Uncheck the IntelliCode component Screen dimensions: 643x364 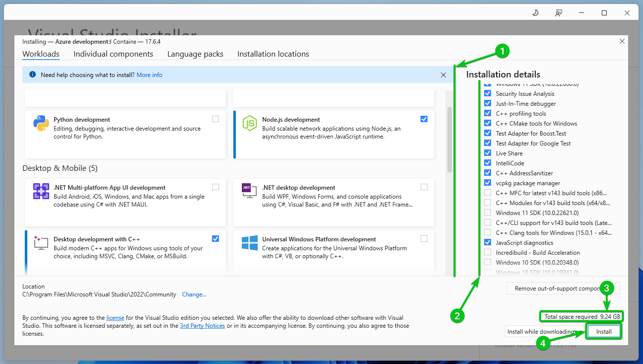pyautogui.click(x=488, y=163)
